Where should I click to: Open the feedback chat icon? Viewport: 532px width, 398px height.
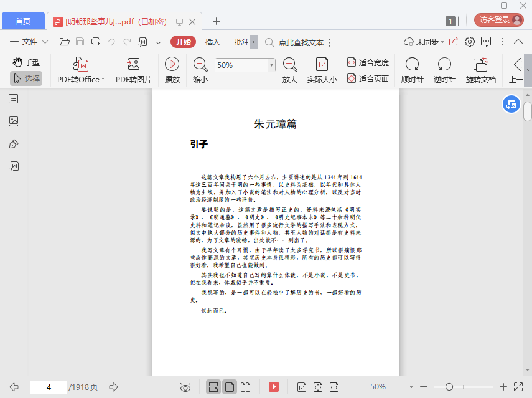[486, 42]
